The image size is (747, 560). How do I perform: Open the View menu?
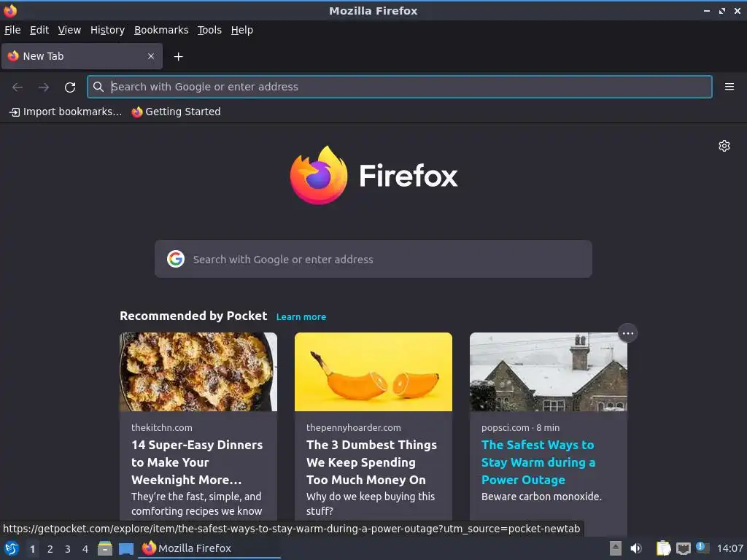[x=69, y=30]
